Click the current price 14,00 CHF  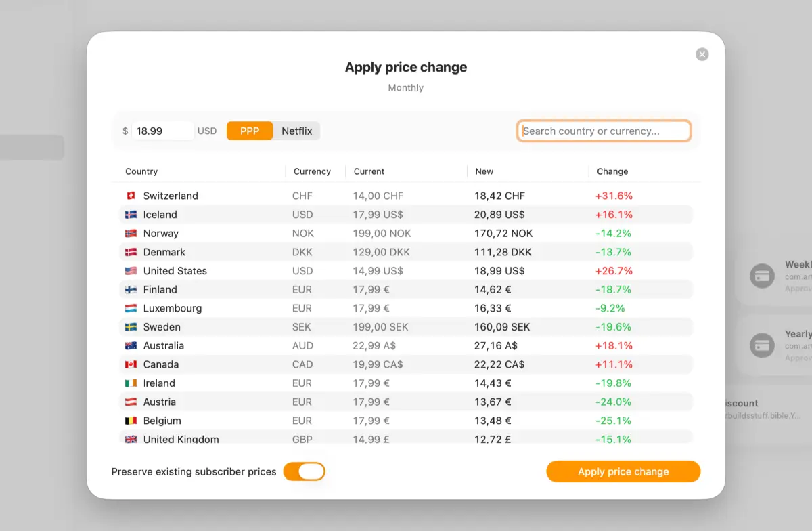point(378,196)
